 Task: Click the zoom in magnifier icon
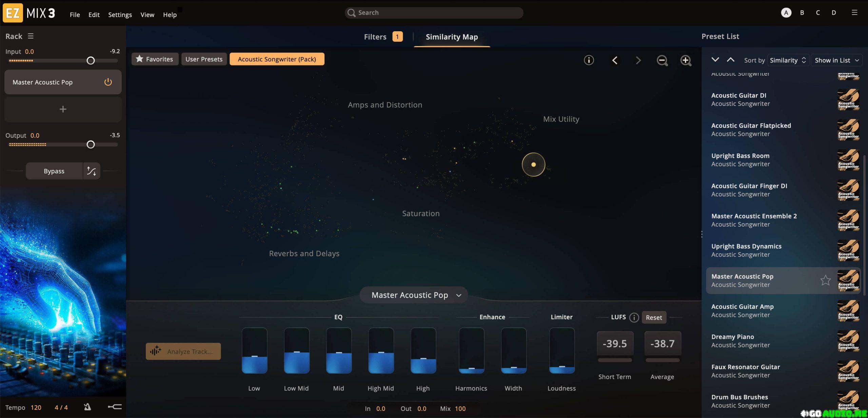(x=686, y=60)
